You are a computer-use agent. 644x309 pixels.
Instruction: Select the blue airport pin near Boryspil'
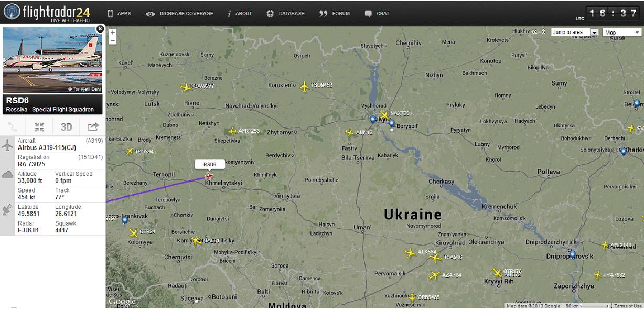[391, 123]
